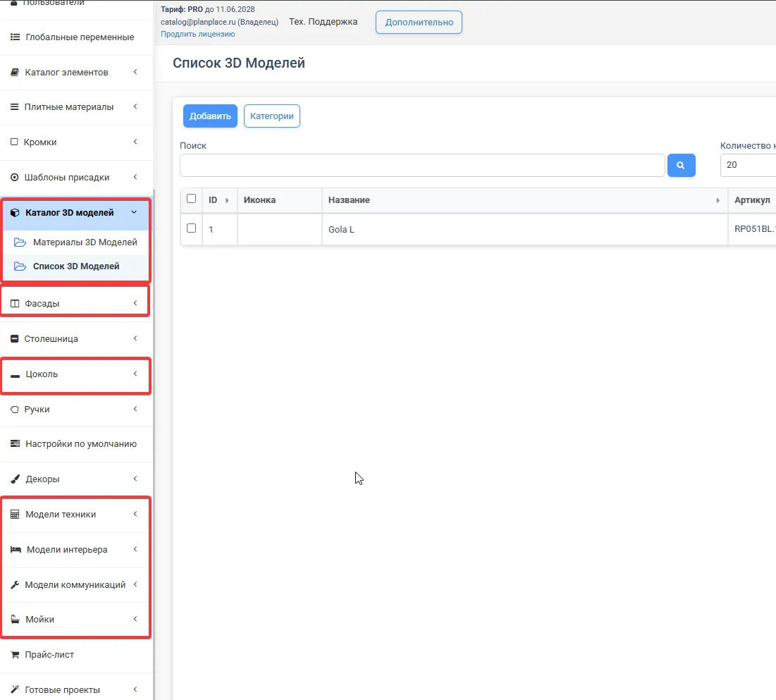Expand Каталог элементов with its chevron

pos(135,73)
